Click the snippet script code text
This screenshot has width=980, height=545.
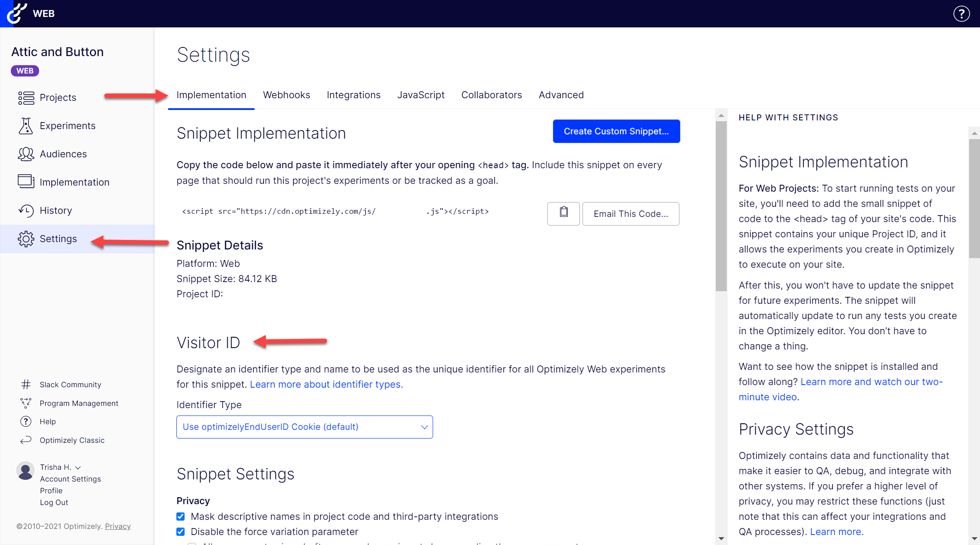[x=335, y=211]
